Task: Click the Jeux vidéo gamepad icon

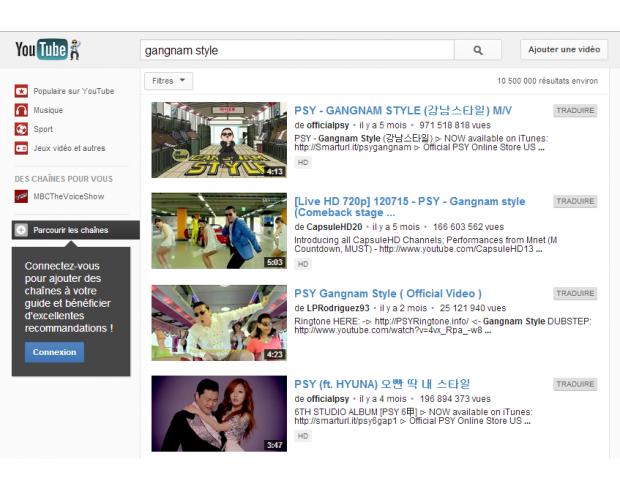Action: point(21,148)
